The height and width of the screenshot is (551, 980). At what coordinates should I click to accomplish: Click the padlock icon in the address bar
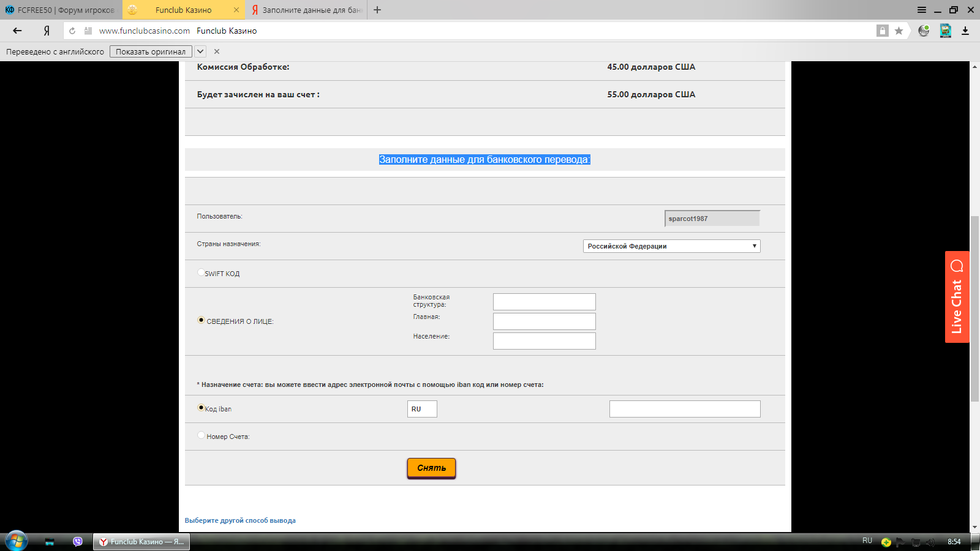tap(882, 31)
